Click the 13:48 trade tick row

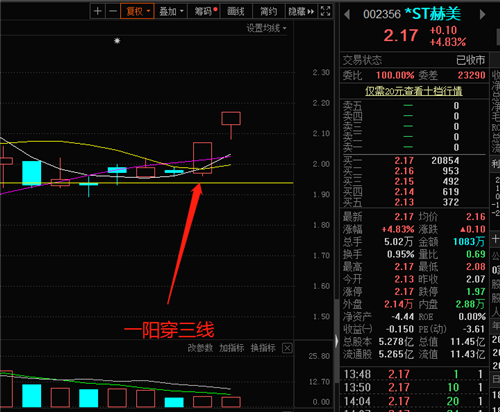click(x=414, y=374)
